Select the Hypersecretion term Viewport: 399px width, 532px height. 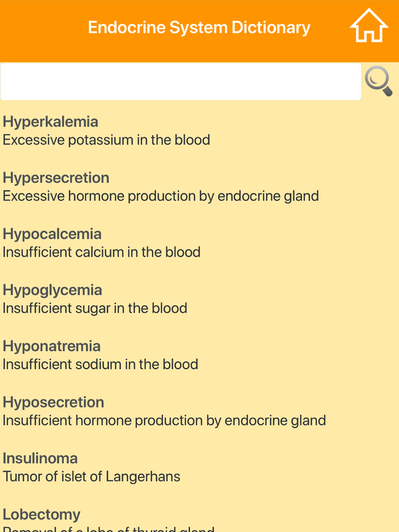point(56,178)
